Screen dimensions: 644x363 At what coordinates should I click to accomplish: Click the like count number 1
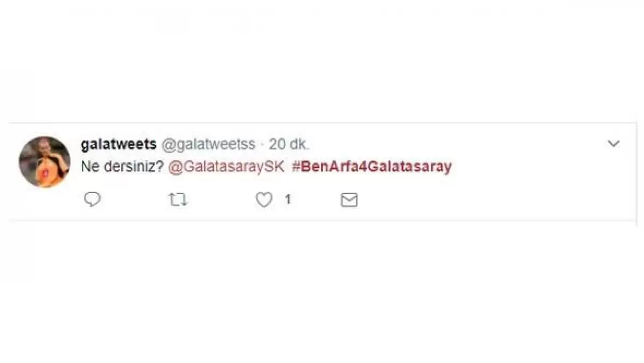288,200
